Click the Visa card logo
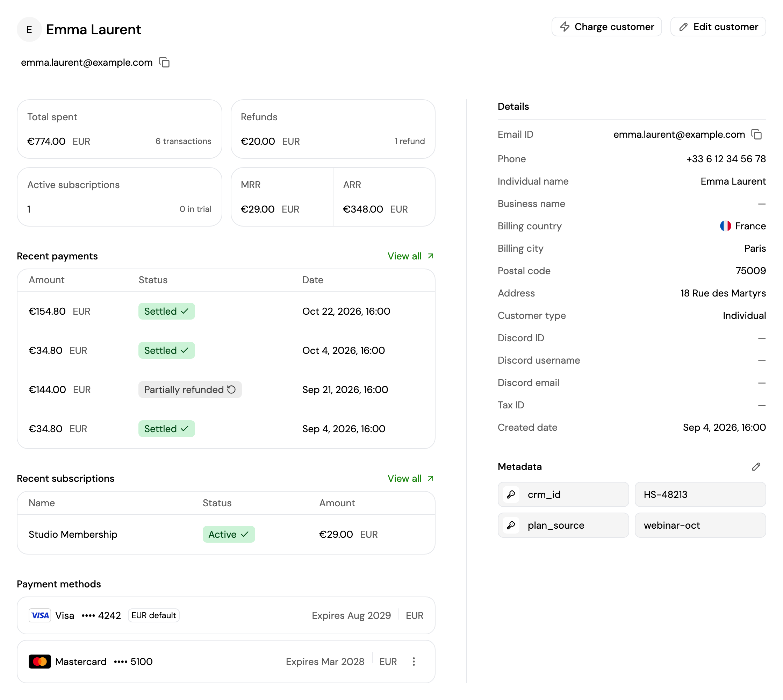Viewport: 783px width, 700px height. 39,615
